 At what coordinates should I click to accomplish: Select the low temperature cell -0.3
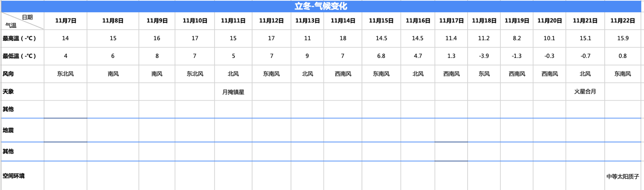pos(549,56)
